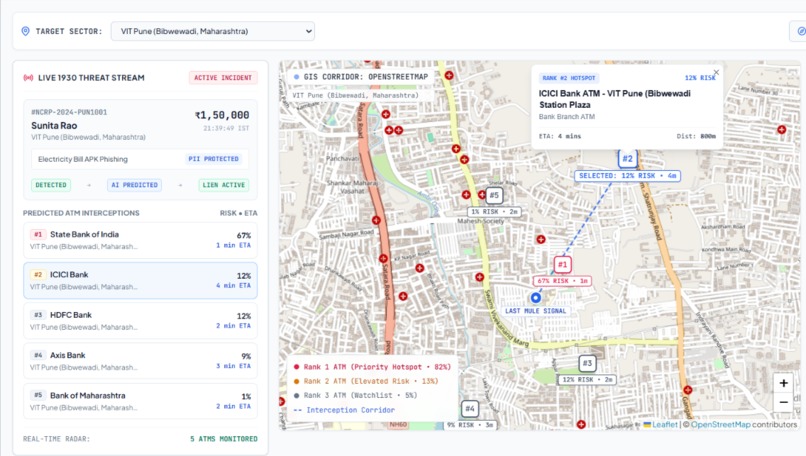Select the Bank of Maharashtra row
806x456 pixels.
click(x=140, y=401)
